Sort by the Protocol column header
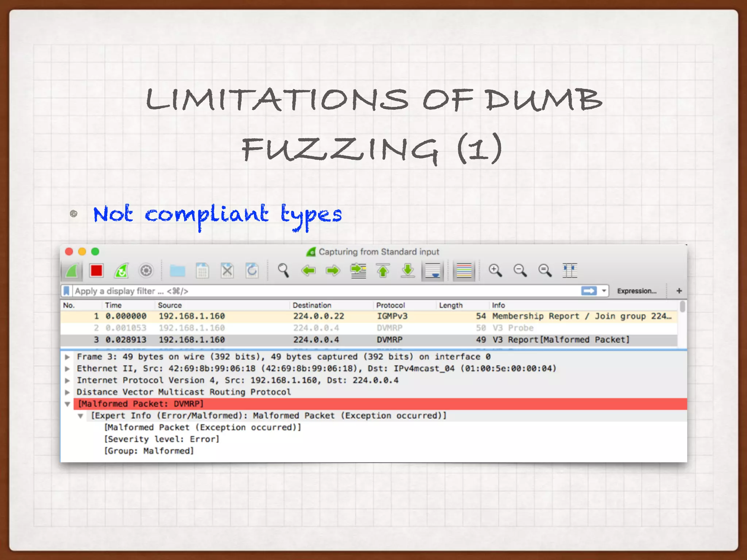This screenshot has height=560, width=747. (390, 305)
